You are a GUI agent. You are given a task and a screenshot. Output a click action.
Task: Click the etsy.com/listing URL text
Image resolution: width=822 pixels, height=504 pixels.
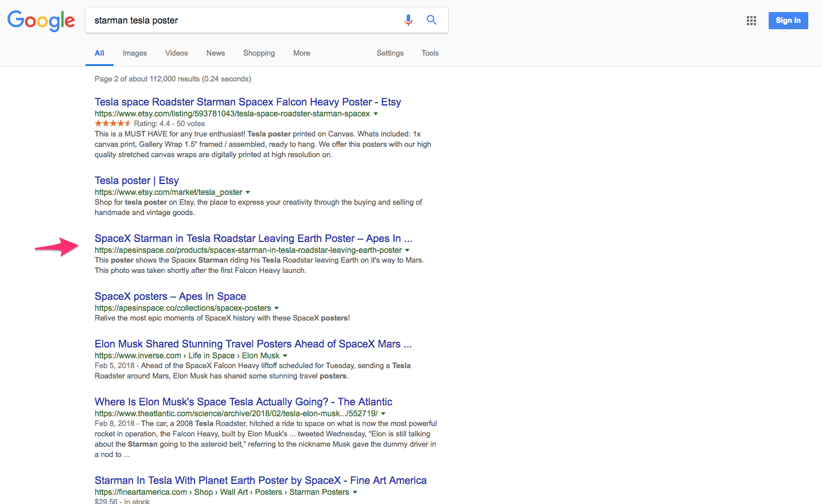[232, 114]
